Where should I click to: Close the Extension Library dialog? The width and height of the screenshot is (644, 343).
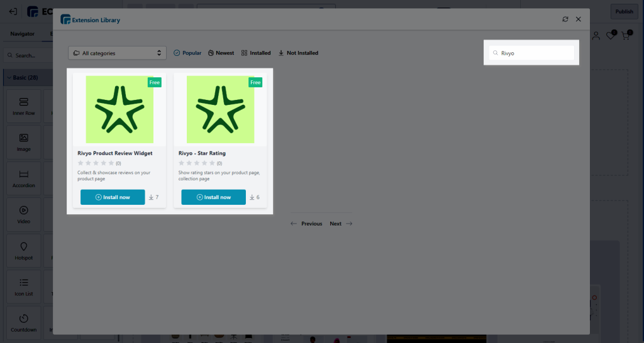click(579, 19)
